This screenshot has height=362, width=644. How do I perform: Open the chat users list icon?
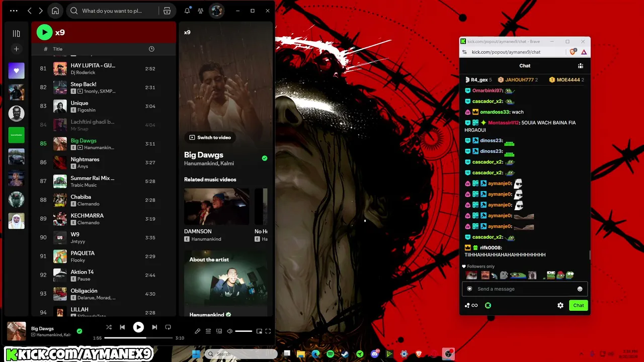(581, 65)
